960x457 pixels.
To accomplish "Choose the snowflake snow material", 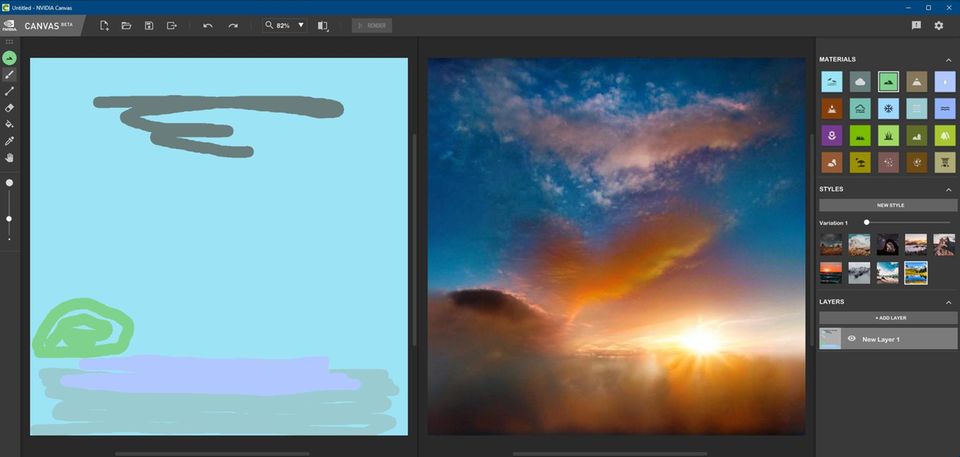I will pyautogui.click(x=888, y=108).
